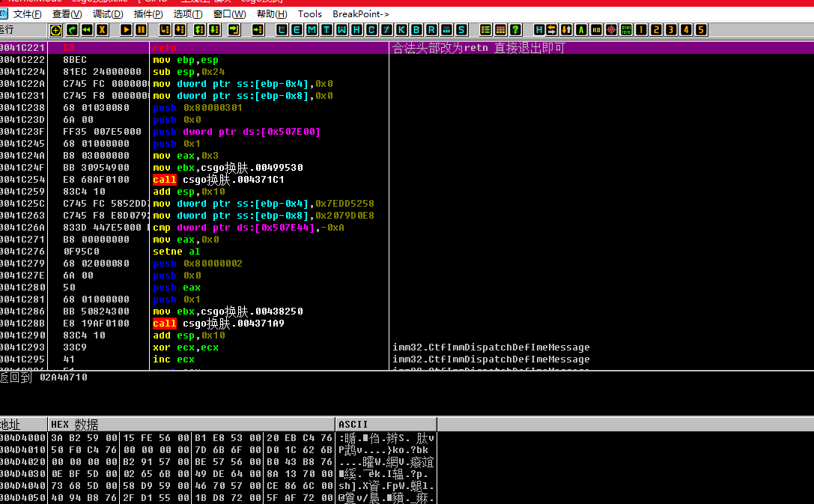
Task: Open the 查看(V) menu
Action: 67,14
